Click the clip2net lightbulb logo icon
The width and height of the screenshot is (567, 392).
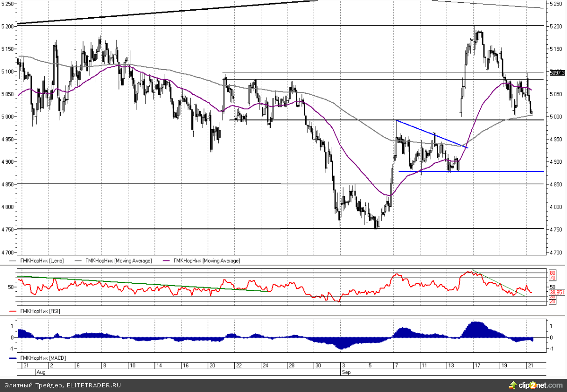(513, 385)
